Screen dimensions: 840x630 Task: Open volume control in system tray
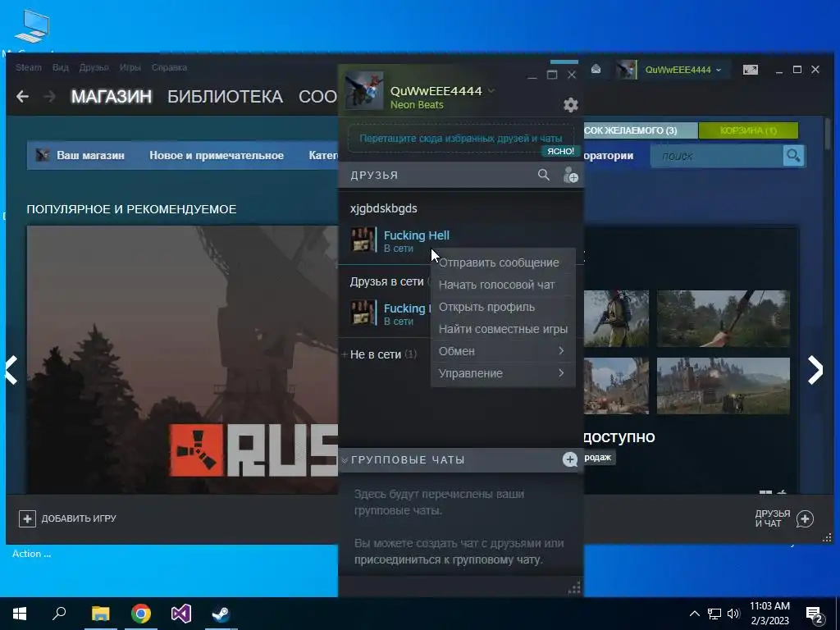[x=733, y=614]
